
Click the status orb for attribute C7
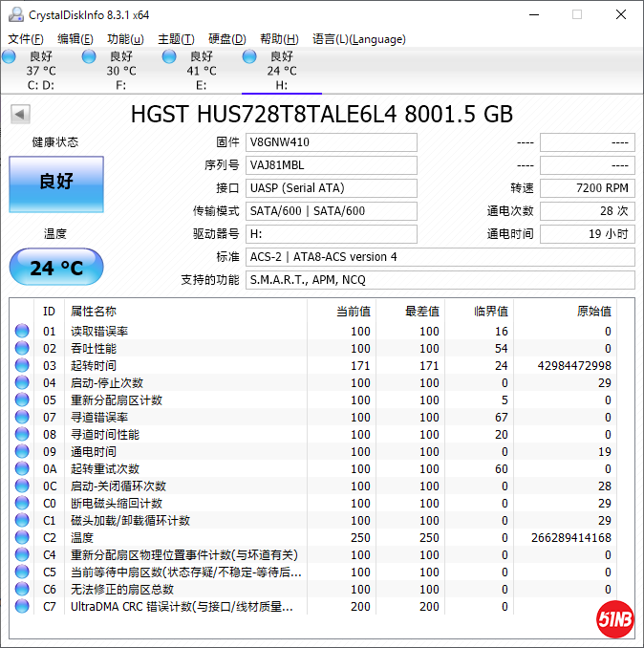tap(22, 607)
